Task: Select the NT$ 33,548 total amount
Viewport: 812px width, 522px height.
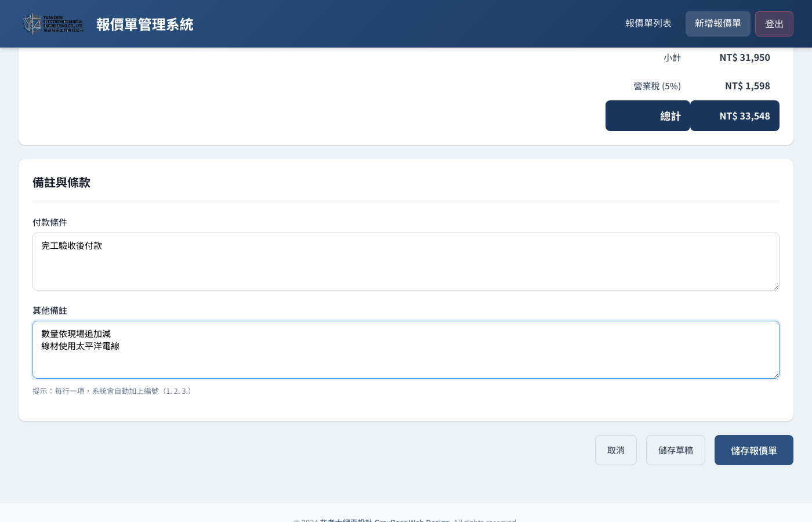Action: coord(744,116)
